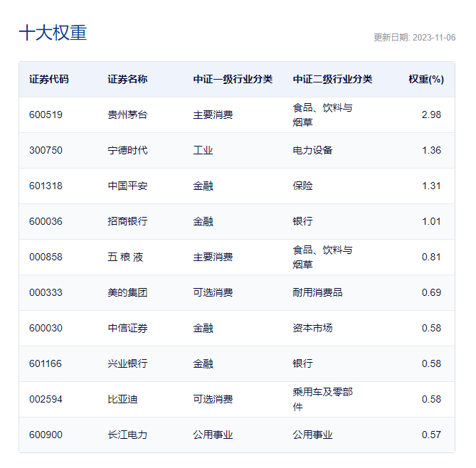Viewport: 476px width, 468px height.
Task: Click security code 601318
Action: 46,186
